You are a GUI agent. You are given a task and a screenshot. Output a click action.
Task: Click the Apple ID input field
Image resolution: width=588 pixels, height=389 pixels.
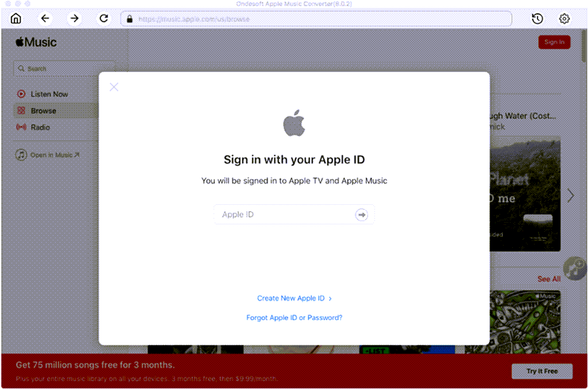pyautogui.click(x=294, y=215)
